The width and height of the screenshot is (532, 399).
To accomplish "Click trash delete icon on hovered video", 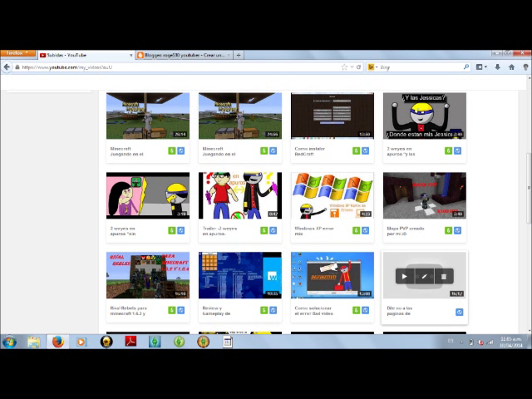I will (444, 276).
